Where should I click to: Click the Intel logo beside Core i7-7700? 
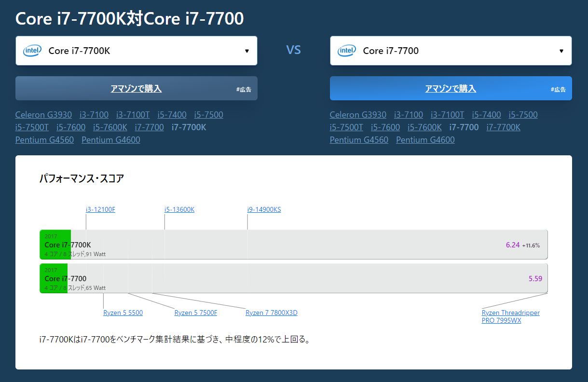pyautogui.click(x=347, y=51)
